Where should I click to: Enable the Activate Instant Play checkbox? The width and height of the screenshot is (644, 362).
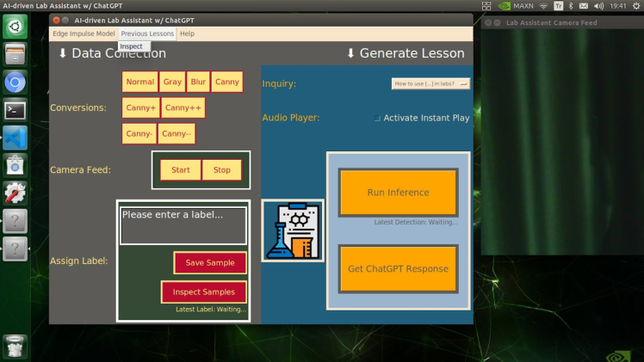click(377, 118)
